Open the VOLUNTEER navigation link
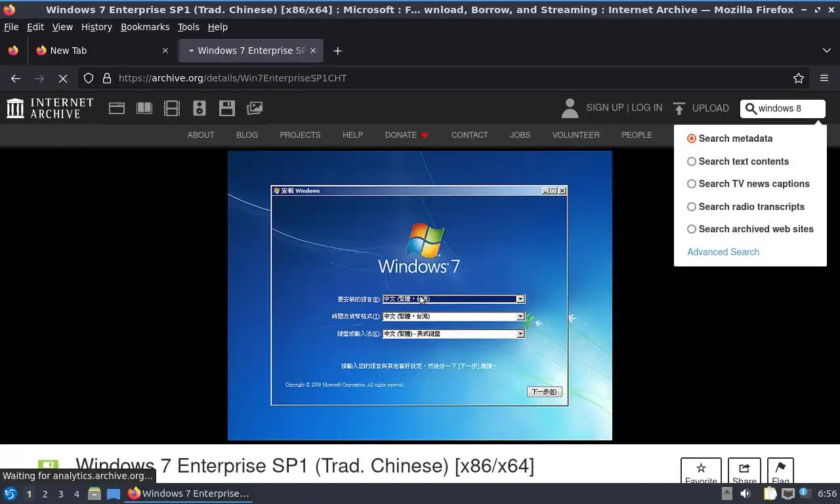The width and height of the screenshot is (840, 504). 576,135
